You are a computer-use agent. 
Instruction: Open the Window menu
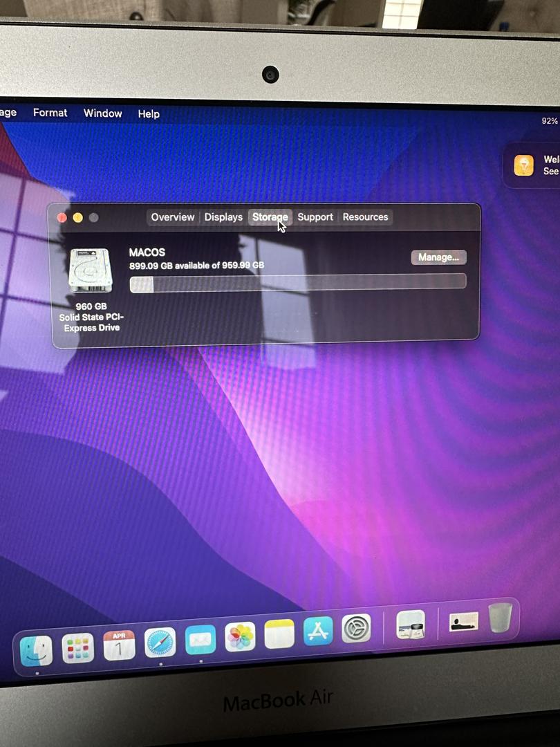pos(103,113)
